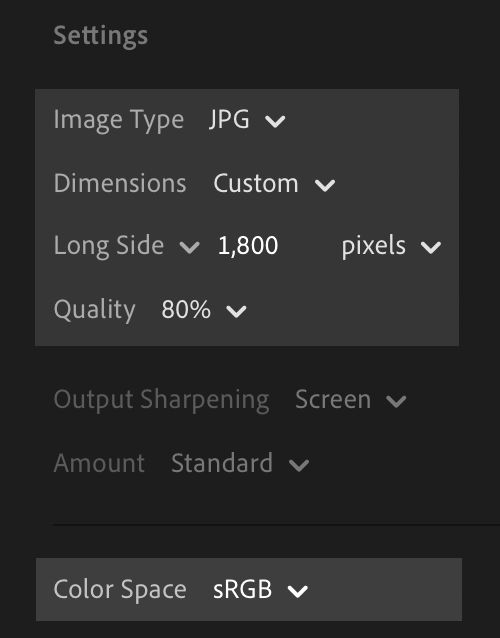Click the Settings section heading
This screenshot has width=500, height=638.
[x=100, y=36]
